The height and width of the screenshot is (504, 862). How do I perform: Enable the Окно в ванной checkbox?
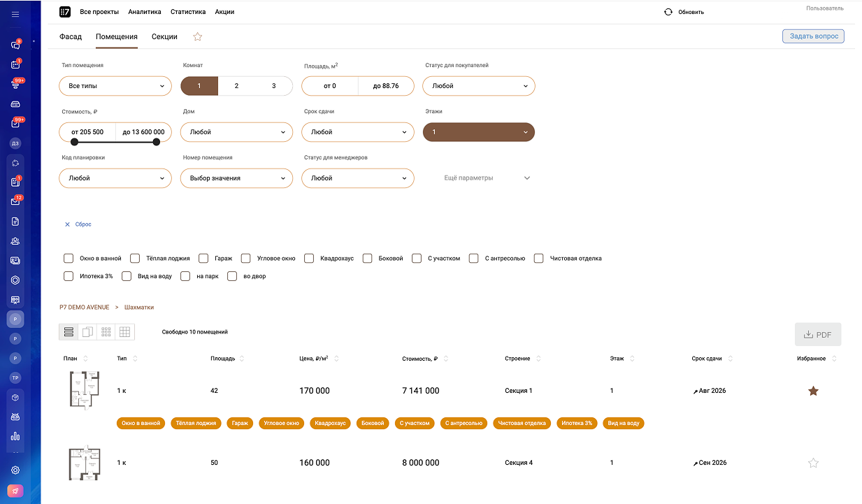click(69, 258)
